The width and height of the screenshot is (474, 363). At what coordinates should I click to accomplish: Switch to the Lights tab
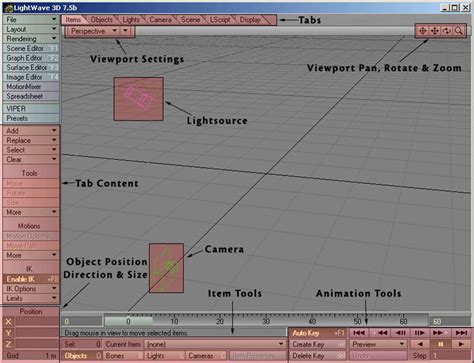point(131,20)
